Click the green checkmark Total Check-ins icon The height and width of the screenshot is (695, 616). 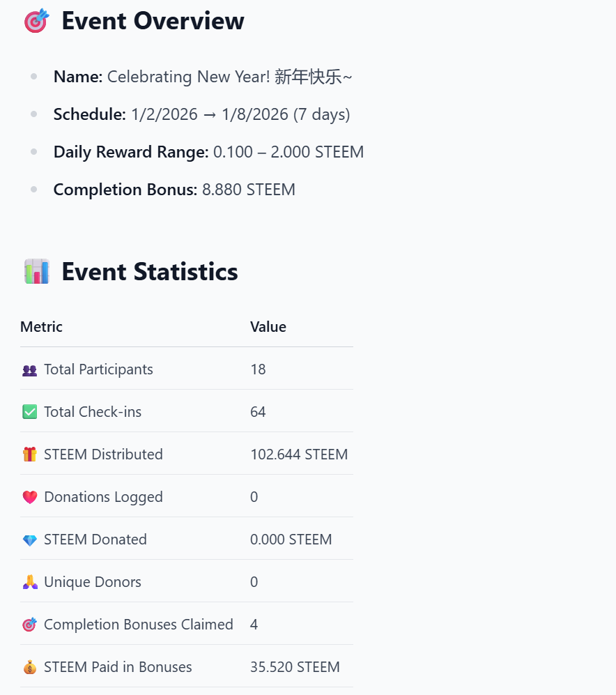(30, 412)
